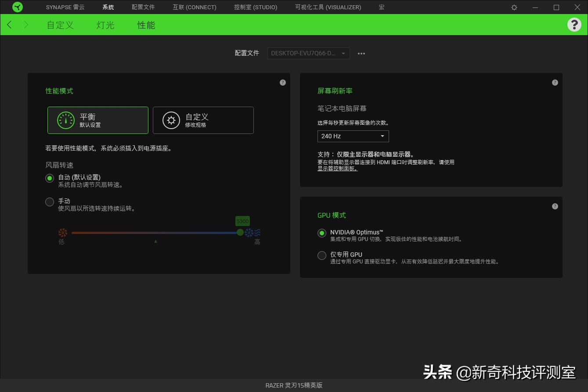This screenshot has height=392, width=588.
Task: Select 自动 (默认设置) fan speed
Action: point(50,178)
